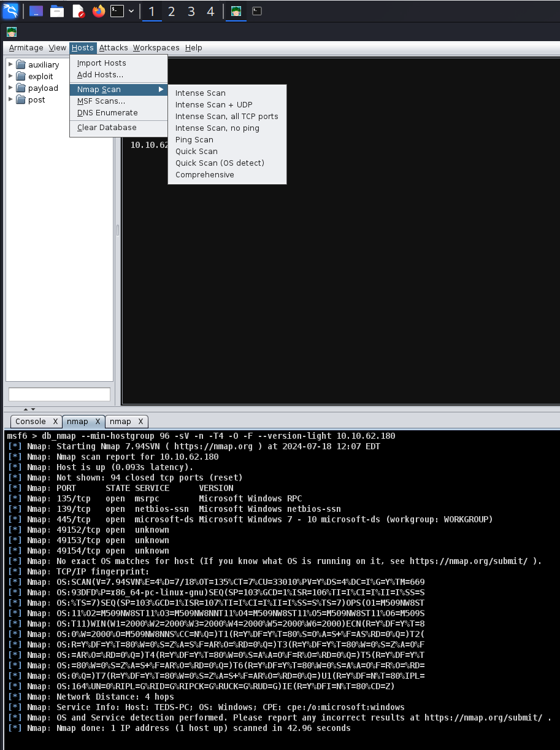
Task: Open the Armitage menu
Action: 26,48
